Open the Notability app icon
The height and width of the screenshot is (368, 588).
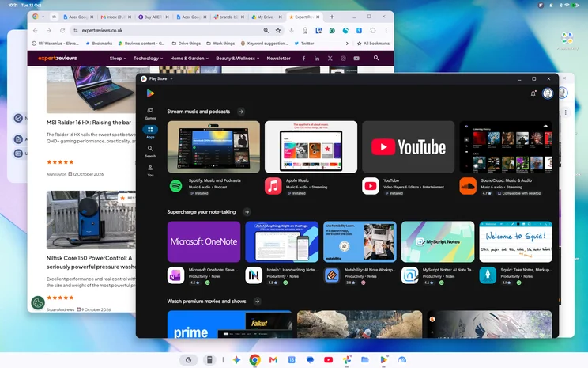(332, 275)
